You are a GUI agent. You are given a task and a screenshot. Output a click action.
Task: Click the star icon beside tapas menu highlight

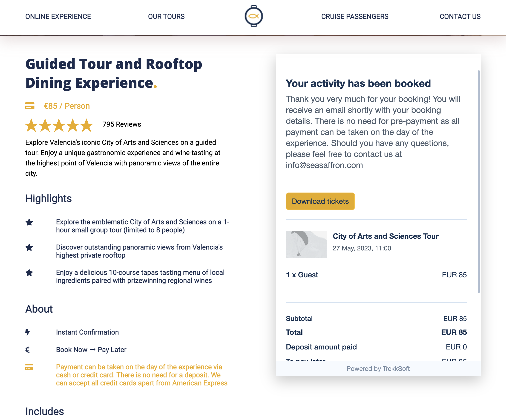click(x=29, y=273)
